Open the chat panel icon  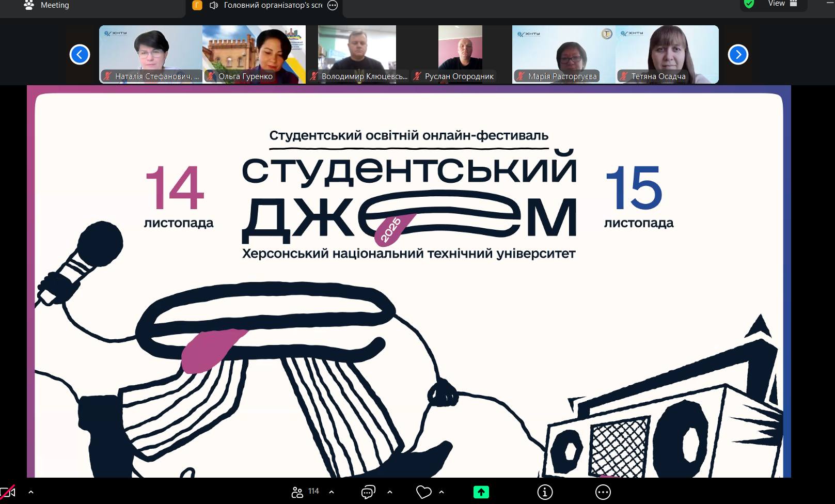click(x=368, y=492)
